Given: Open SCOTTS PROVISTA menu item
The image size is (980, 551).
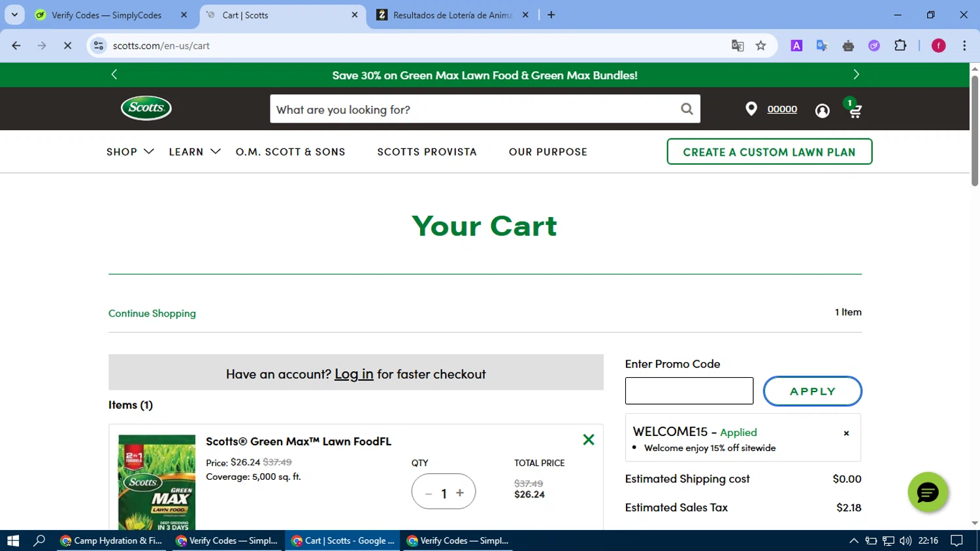Looking at the screenshot, I should (x=427, y=152).
